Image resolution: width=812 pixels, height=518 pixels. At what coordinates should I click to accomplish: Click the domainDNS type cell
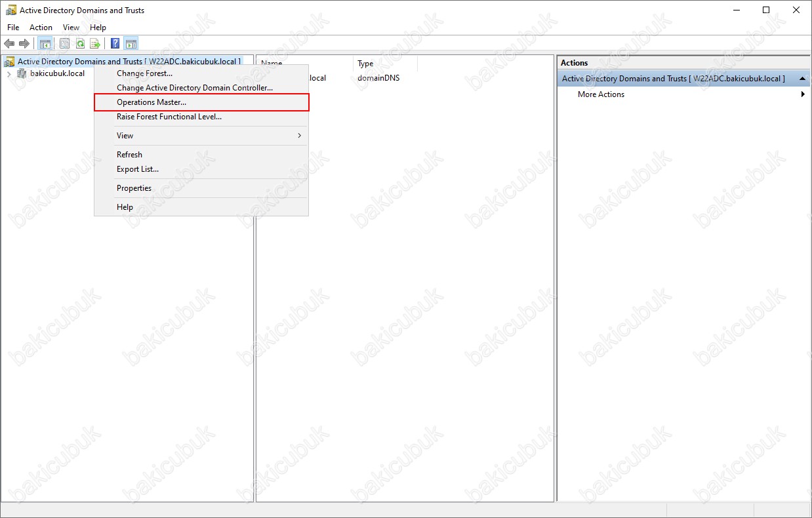pos(378,78)
